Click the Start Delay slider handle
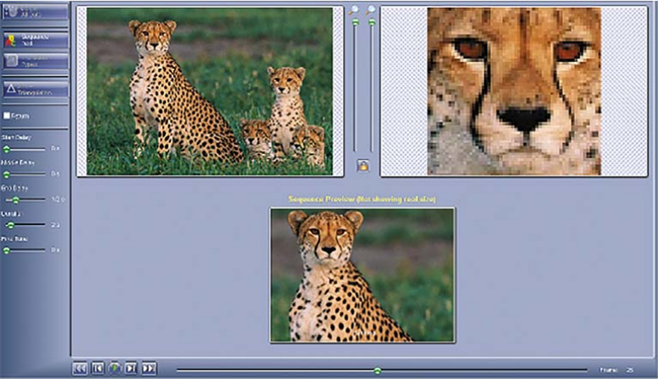Viewport: 658px width, 379px height. point(6,149)
